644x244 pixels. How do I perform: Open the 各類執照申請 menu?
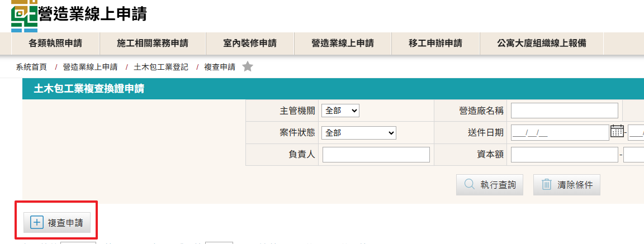coord(55,44)
